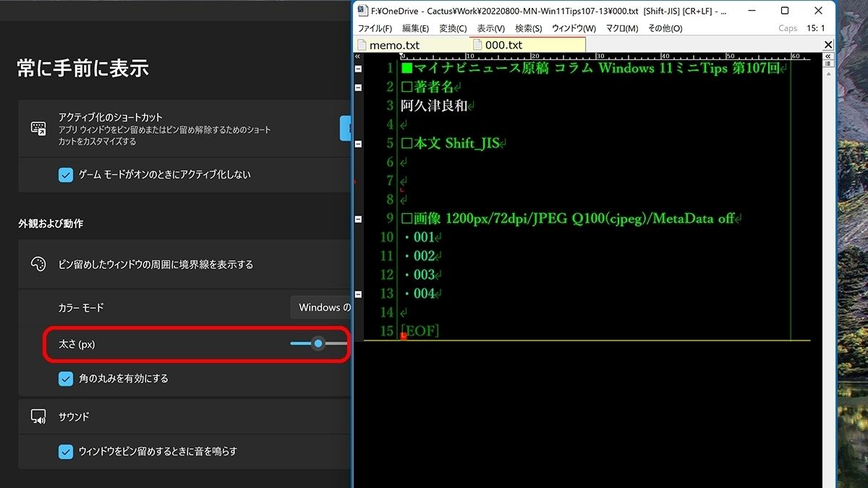Click the palette appearance icon

38,264
